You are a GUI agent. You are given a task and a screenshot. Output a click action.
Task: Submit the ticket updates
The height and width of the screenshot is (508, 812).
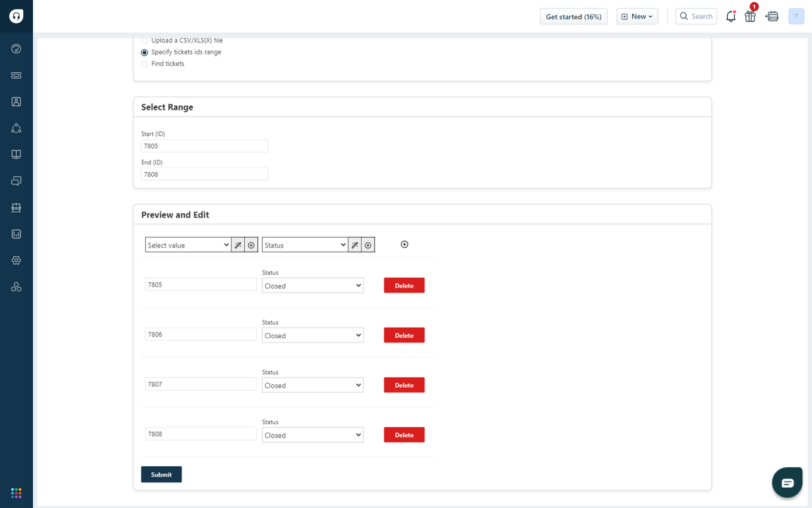(x=161, y=474)
